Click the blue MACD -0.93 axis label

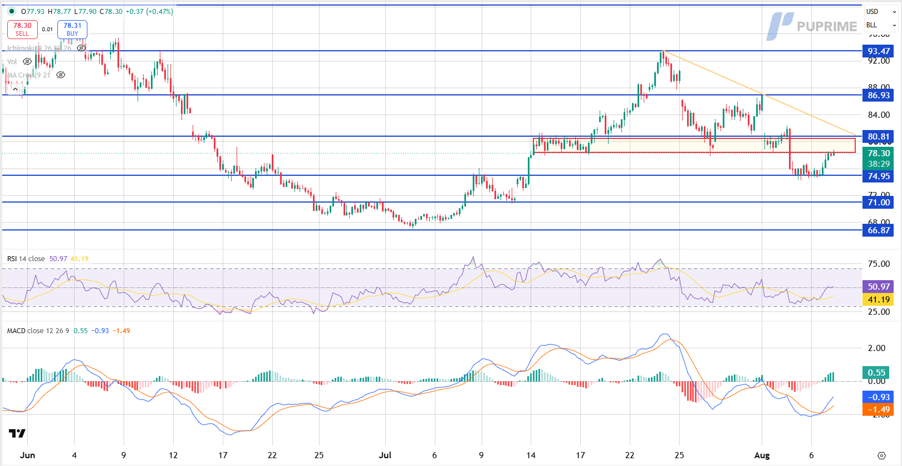click(878, 397)
